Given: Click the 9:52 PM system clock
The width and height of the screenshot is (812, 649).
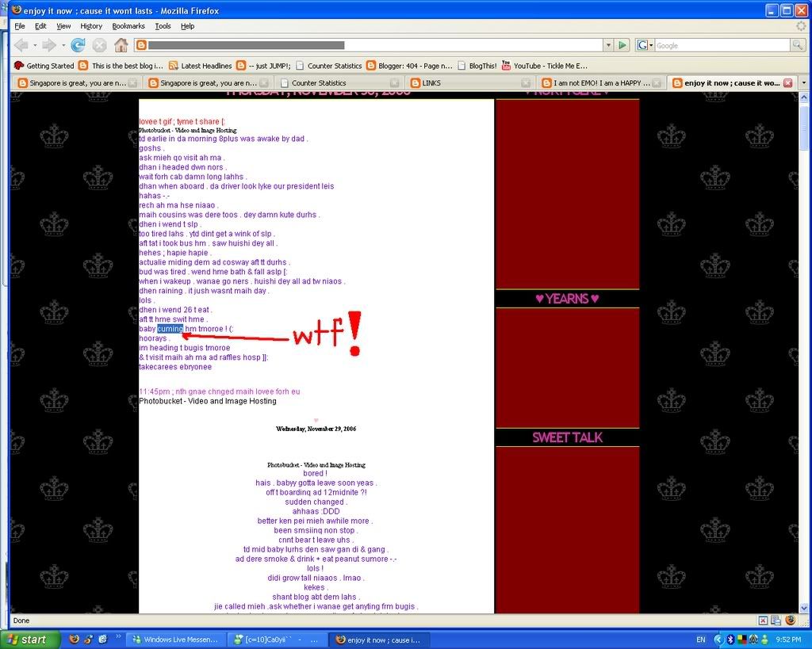Looking at the screenshot, I should click(788, 639).
